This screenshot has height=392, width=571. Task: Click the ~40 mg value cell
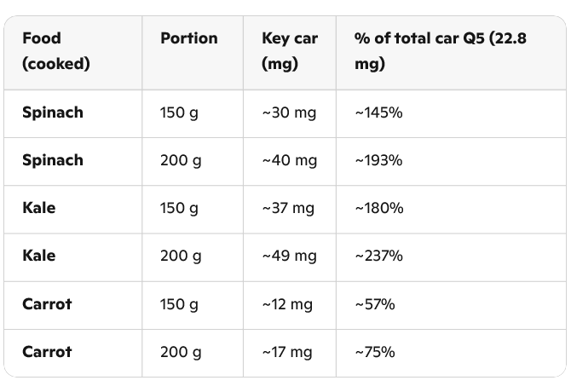[289, 160]
